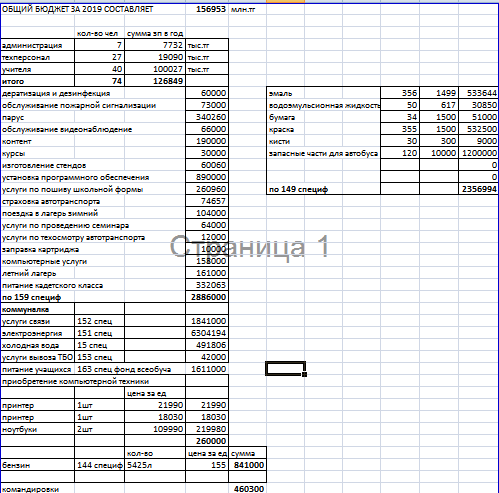This screenshot has height=493, width=499.
Task: Select 'летний лагерь' value 161000
Action: [207, 273]
